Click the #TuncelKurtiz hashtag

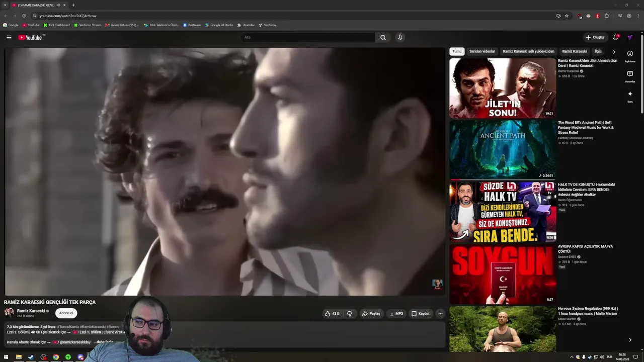point(68,327)
